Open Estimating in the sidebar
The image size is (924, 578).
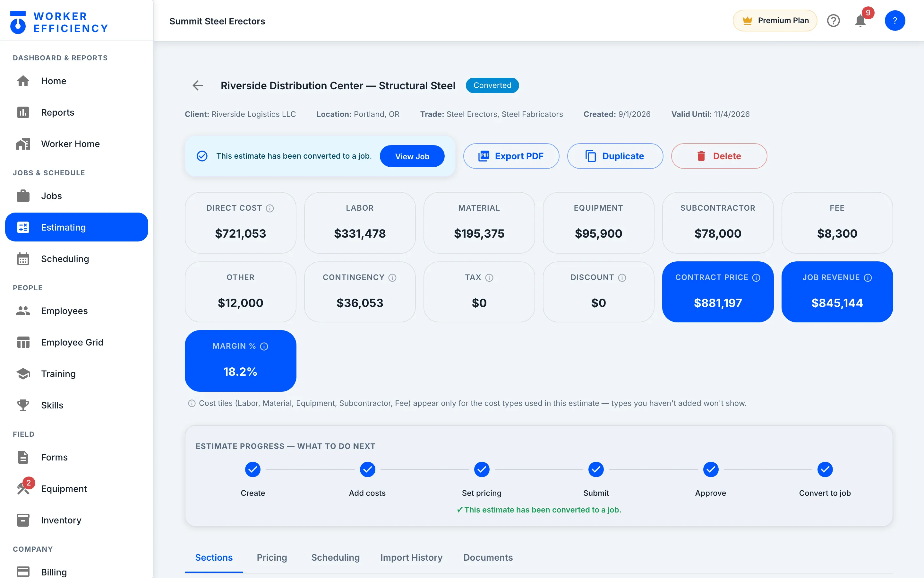pyautogui.click(x=77, y=227)
